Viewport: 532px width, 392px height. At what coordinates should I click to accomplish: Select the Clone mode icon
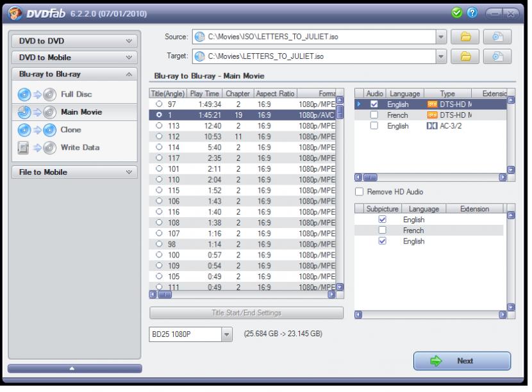click(31, 130)
